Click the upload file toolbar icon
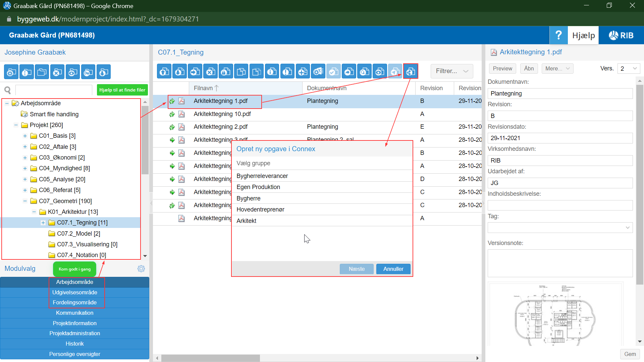Viewport: 644px width, 362px height. coord(164,71)
